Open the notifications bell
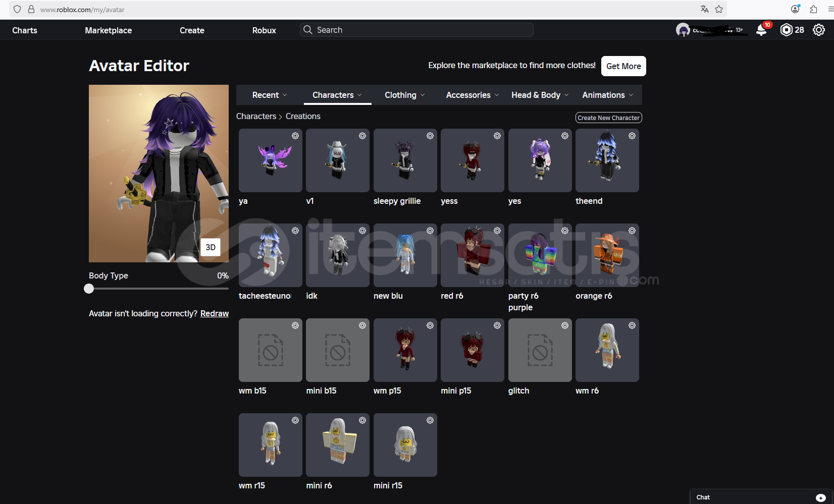This screenshot has width=834, height=504. [761, 30]
